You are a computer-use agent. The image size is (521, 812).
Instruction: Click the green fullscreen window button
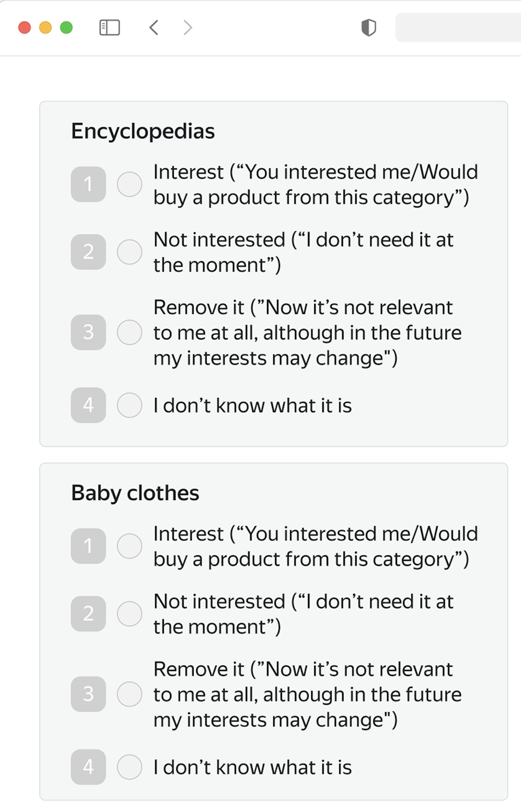pyautogui.click(x=66, y=27)
